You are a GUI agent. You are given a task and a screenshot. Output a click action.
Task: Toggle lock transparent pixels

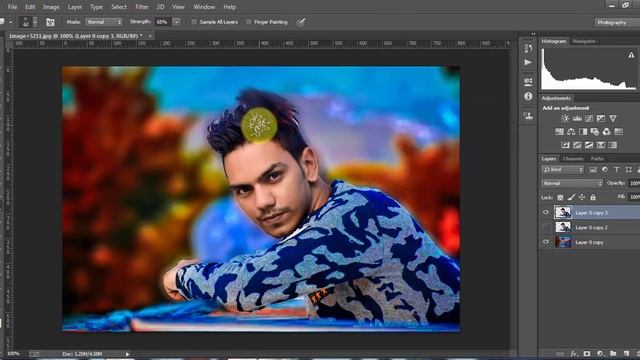560,198
